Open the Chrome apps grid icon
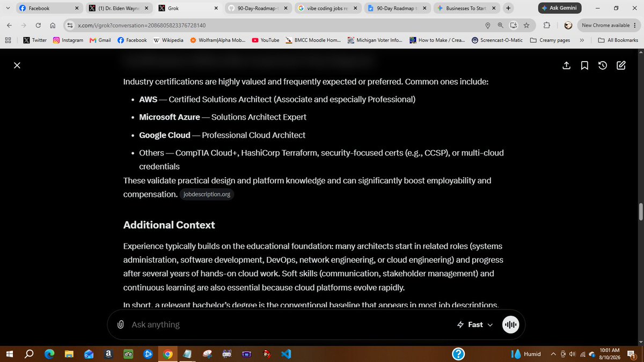This screenshot has width=644, height=362. point(8,40)
